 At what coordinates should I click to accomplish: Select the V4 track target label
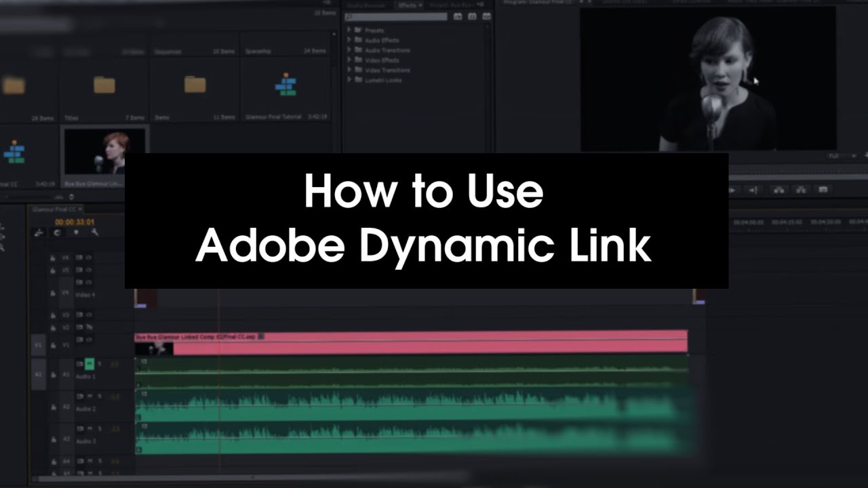click(66, 293)
